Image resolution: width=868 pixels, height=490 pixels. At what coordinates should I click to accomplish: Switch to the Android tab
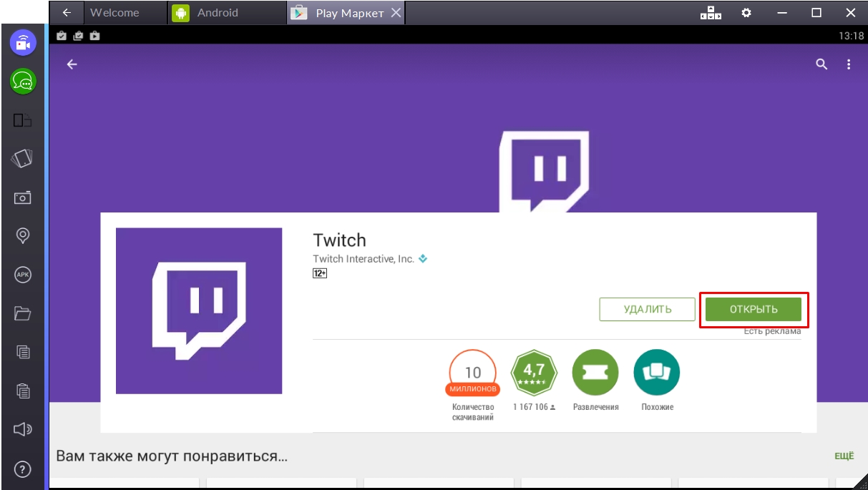point(217,13)
